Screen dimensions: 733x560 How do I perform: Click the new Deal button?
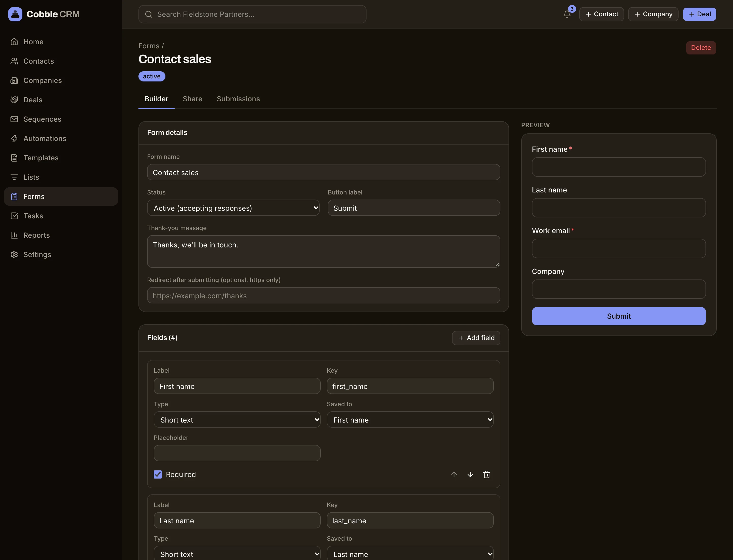point(699,14)
